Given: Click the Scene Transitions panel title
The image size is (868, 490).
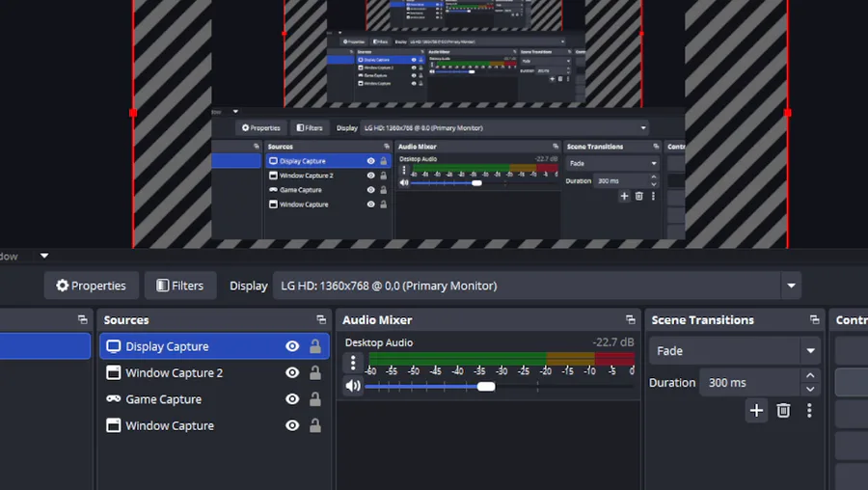Looking at the screenshot, I should pos(702,320).
